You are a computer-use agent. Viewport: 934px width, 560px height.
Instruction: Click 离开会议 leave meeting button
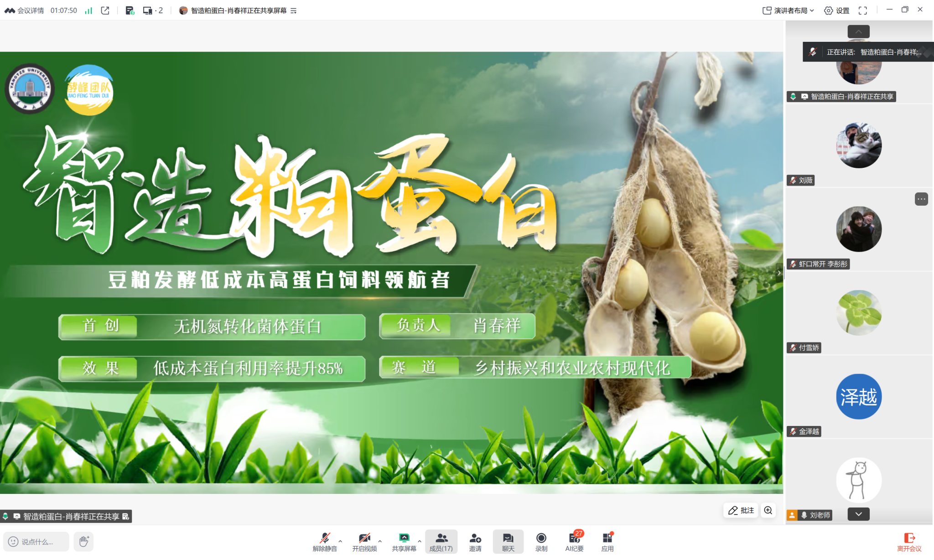pyautogui.click(x=909, y=541)
